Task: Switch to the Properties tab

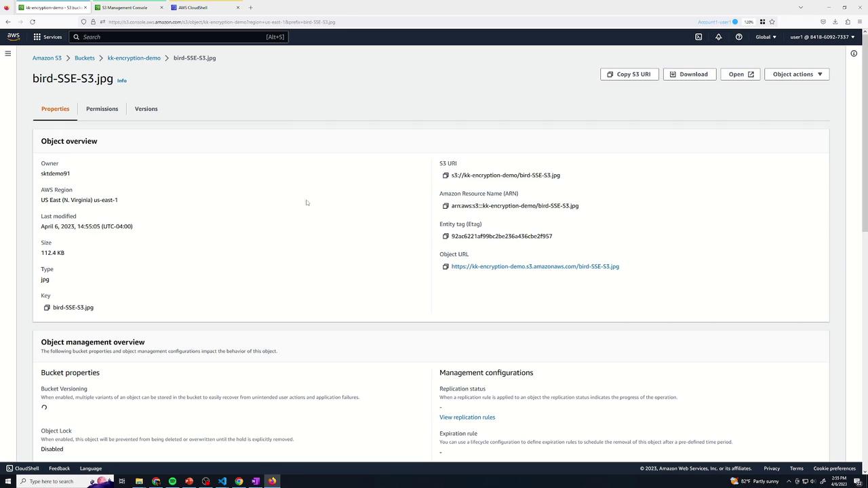Action: click(55, 109)
